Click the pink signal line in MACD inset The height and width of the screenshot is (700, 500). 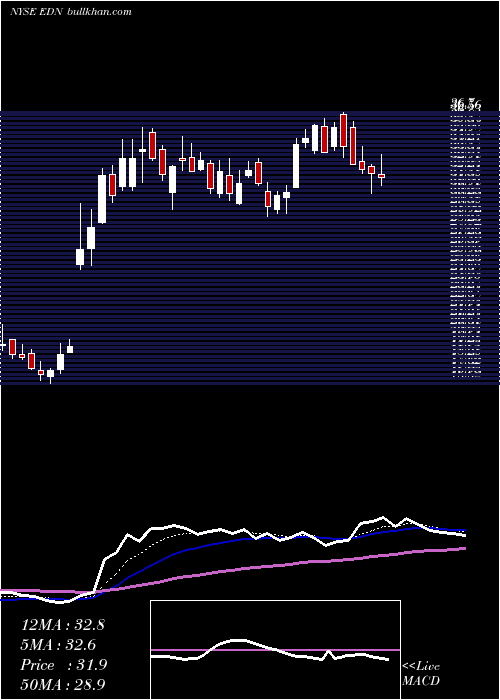(275, 650)
